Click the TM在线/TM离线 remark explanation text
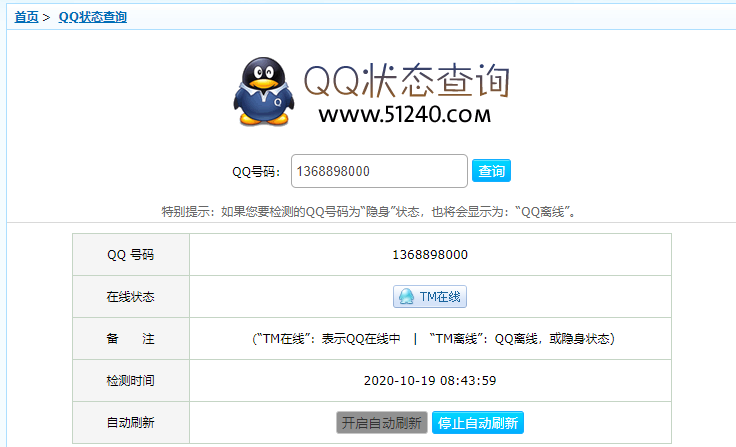Image resolution: width=736 pixels, height=447 pixels. point(434,339)
